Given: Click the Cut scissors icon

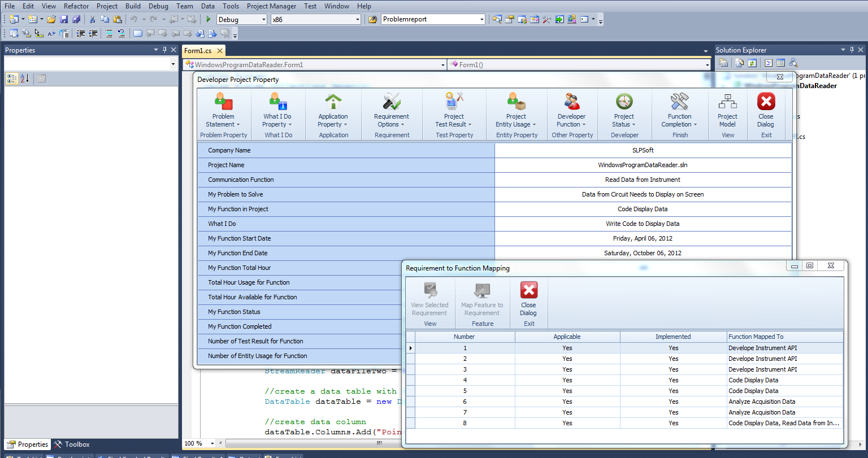Looking at the screenshot, I should pyautogui.click(x=93, y=19).
